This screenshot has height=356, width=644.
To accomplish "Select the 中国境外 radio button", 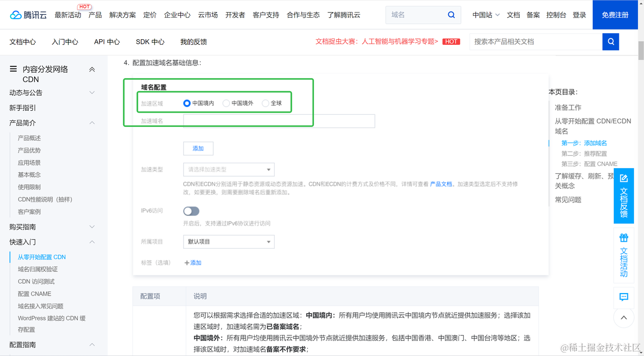I will [x=226, y=103].
